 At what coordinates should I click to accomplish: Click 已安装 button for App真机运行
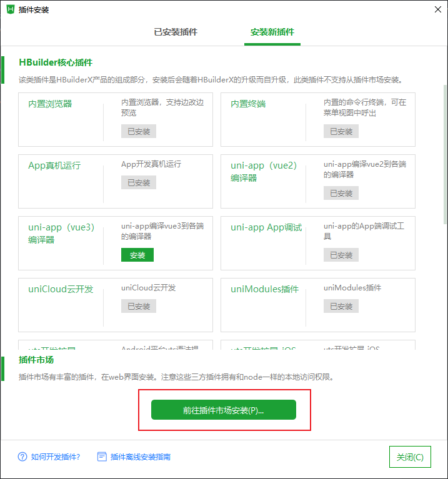(139, 182)
